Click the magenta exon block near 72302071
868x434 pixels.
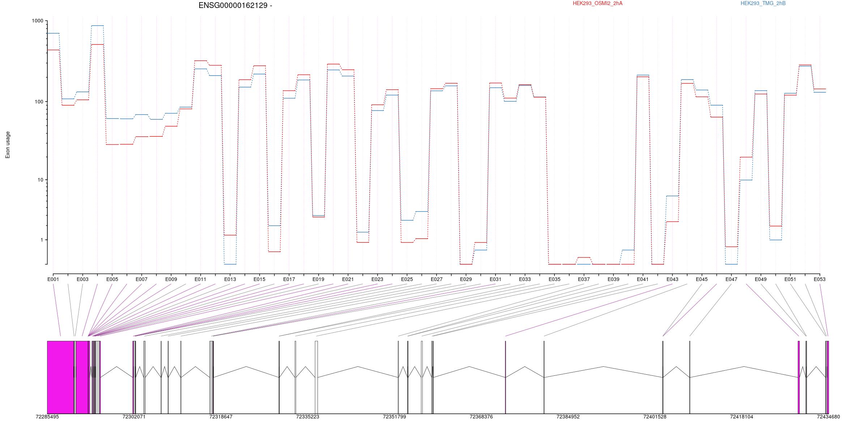click(133, 377)
